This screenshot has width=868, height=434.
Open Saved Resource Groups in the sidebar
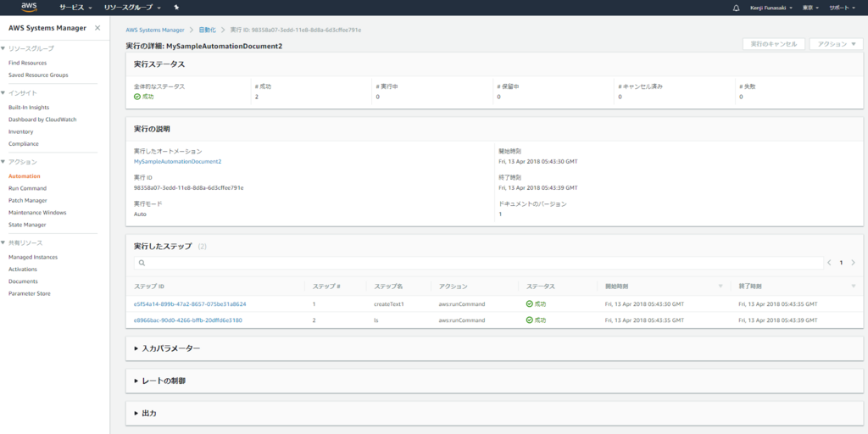pos(38,75)
